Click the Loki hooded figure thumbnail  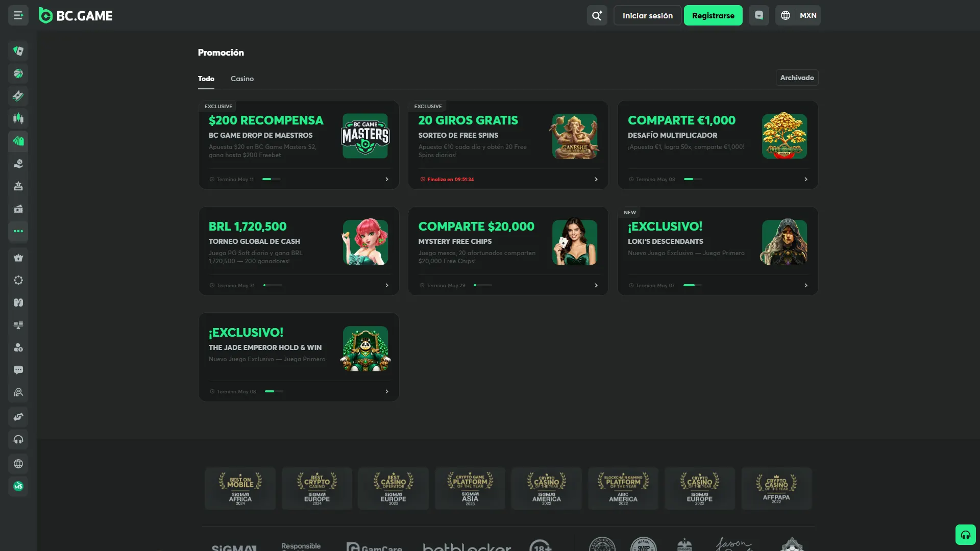click(x=785, y=242)
